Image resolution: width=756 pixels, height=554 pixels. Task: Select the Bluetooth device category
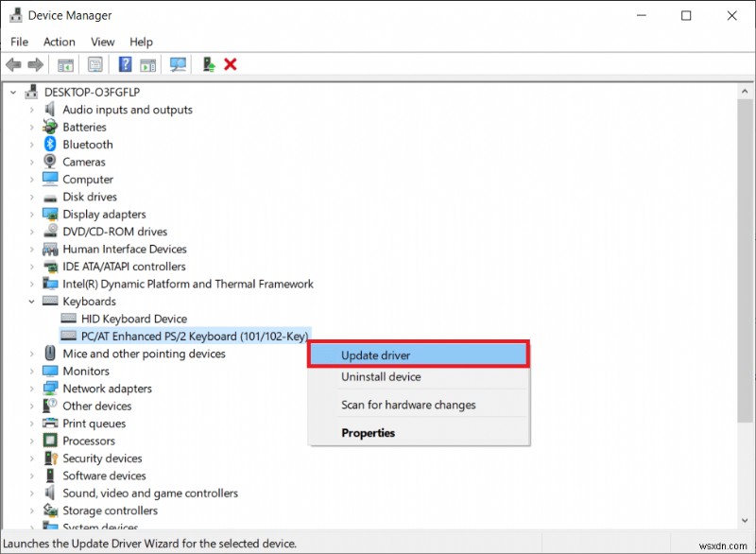pyautogui.click(x=87, y=144)
